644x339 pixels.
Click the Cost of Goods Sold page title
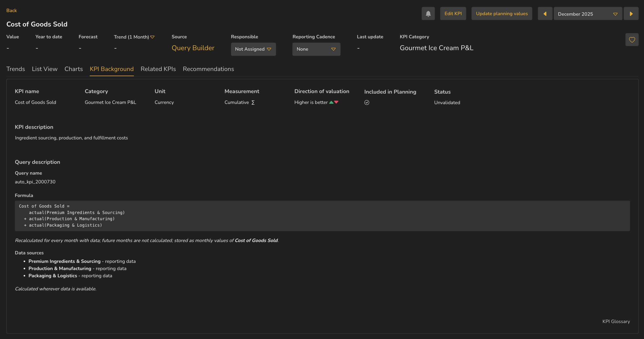[37, 24]
